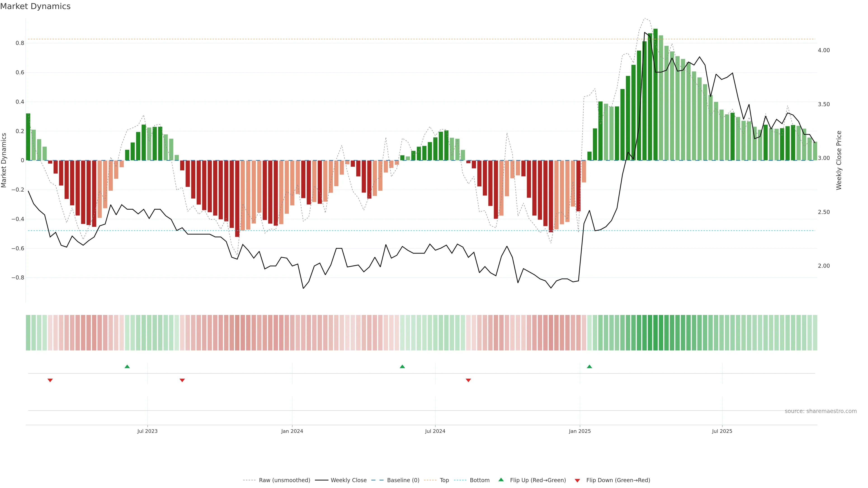Screen dimensions: 868x488
Task: Click the darkest green cell in the heatmap strip
Action: click(655, 333)
